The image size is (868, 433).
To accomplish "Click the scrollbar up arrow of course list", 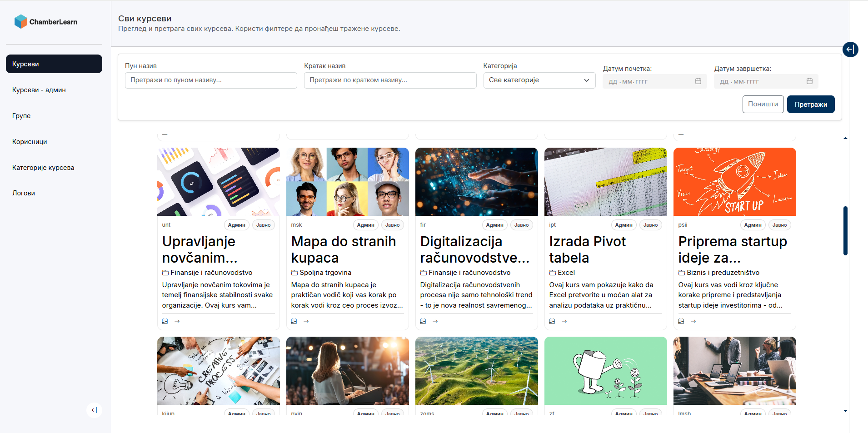I will (845, 138).
